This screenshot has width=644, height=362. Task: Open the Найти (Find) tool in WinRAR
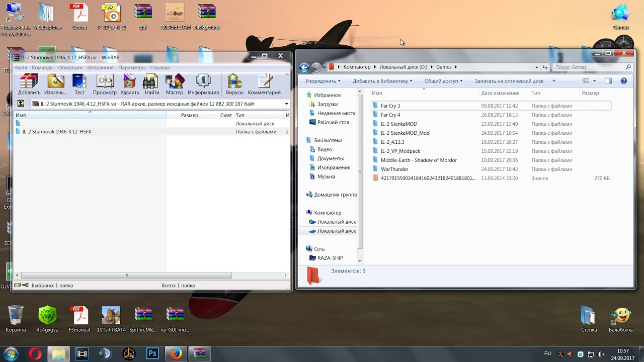(x=151, y=84)
